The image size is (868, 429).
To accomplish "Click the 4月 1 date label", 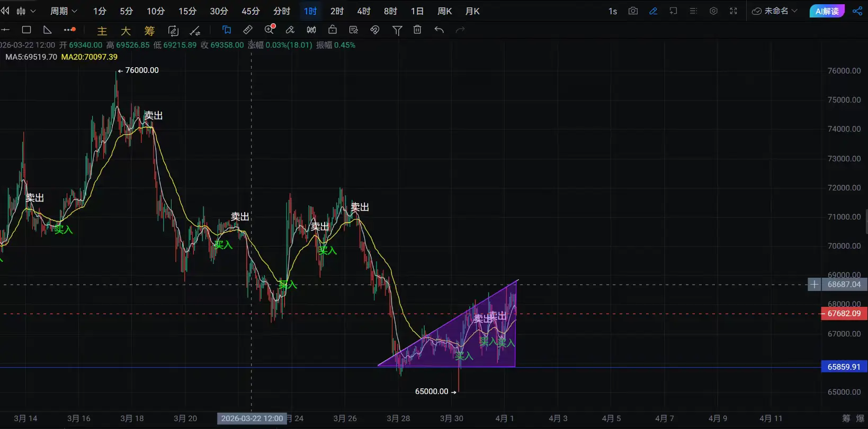I will point(505,418).
